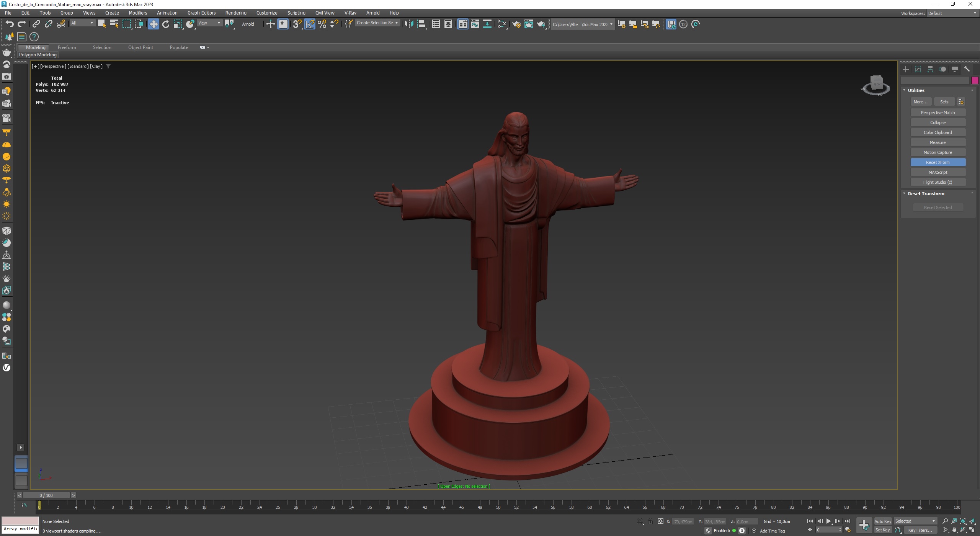
Task: Toggle Set Key mode
Action: [x=883, y=530]
